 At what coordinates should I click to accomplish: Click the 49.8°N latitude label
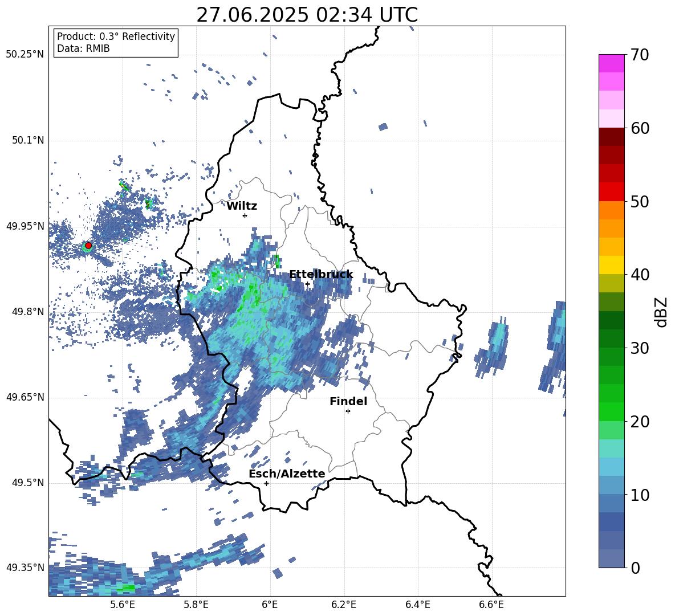(28, 312)
